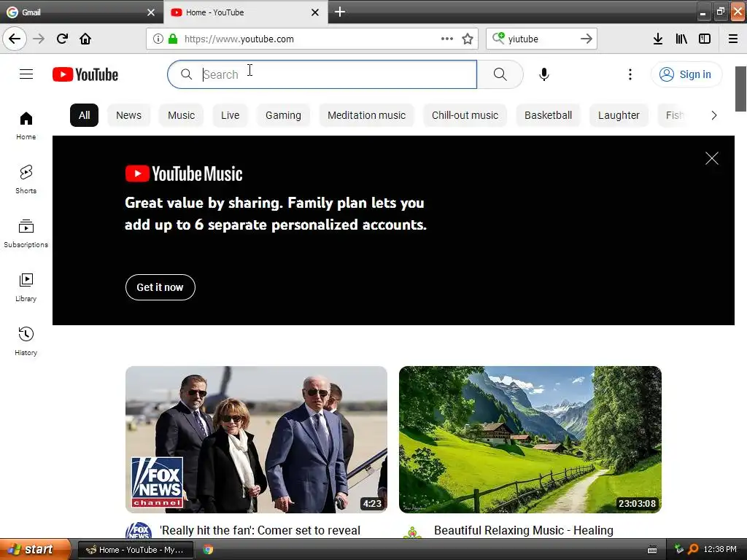Dismiss the YouTube Music banner
This screenshot has width=747, height=560.
tap(712, 158)
